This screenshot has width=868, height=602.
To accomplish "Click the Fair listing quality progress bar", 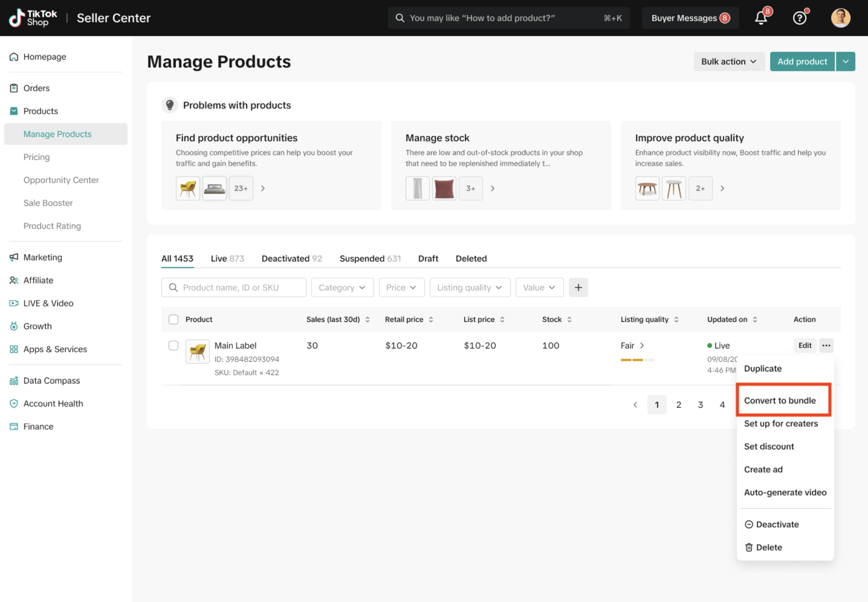I will tap(637, 360).
